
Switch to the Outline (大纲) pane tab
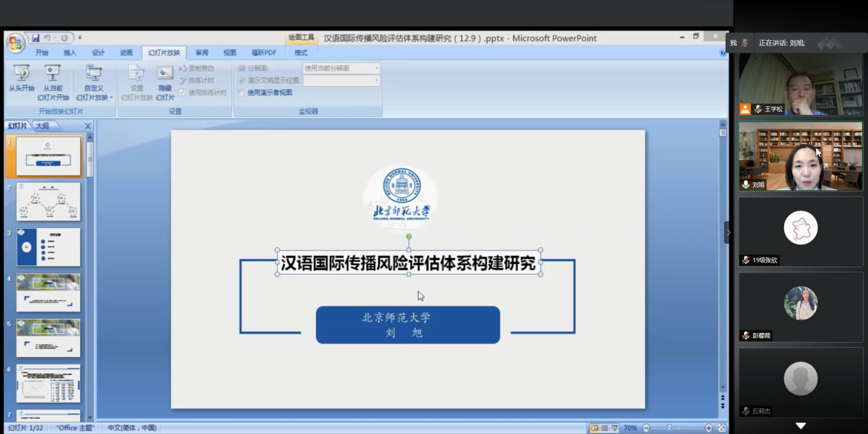pyautogui.click(x=43, y=126)
